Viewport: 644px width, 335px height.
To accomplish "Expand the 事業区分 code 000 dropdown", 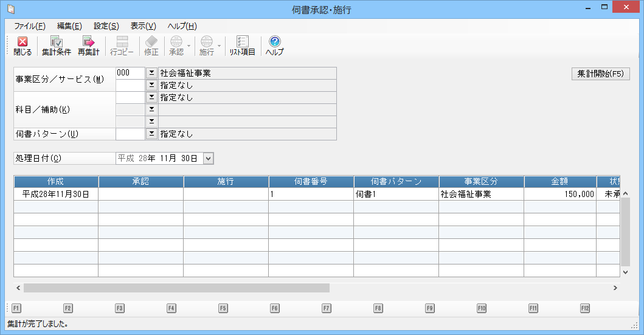I will [151, 73].
